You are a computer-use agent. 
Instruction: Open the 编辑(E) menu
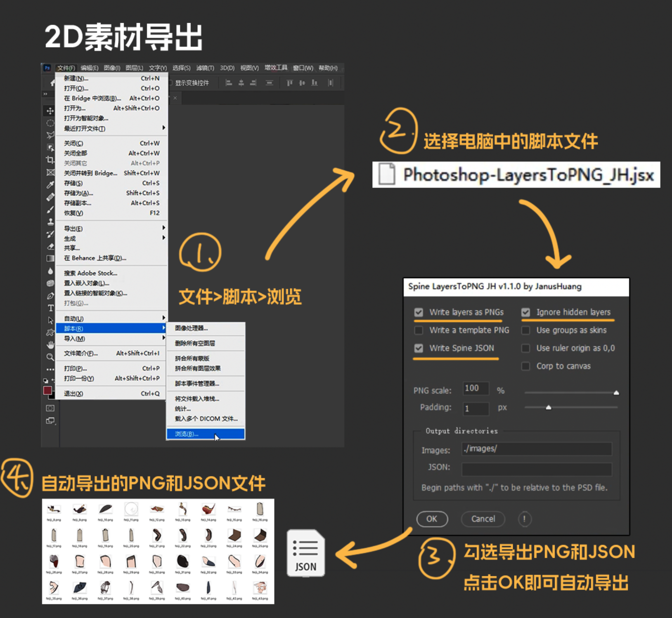coord(89,68)
